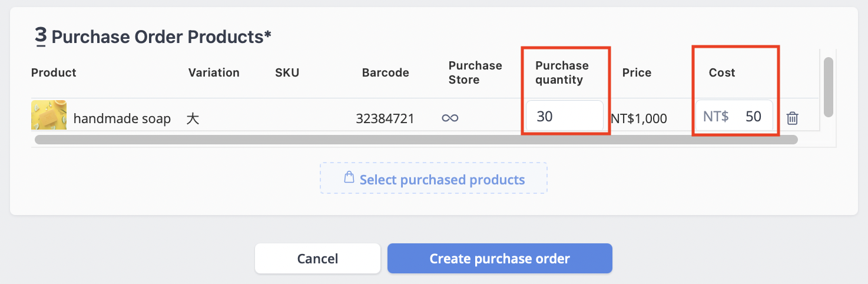Cancel the purchase order form
The width and height of the screenshot is (868, 284).
click(318, 259)
